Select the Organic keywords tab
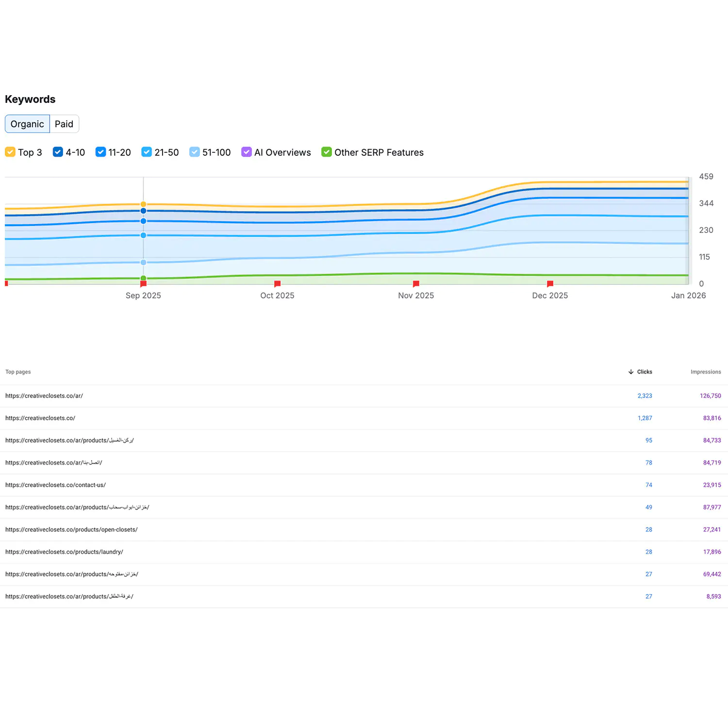 tap(27, 124)
